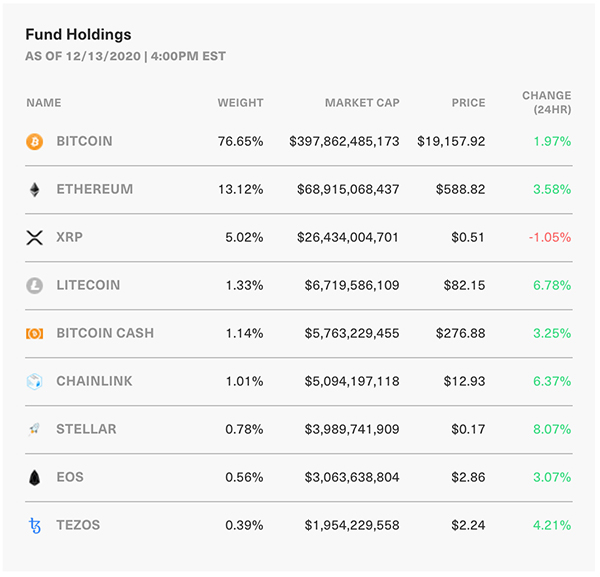This screenshot has width=600, height=577.
Task: Click Litecoin weight 1.33%
Action: (244, 285)
